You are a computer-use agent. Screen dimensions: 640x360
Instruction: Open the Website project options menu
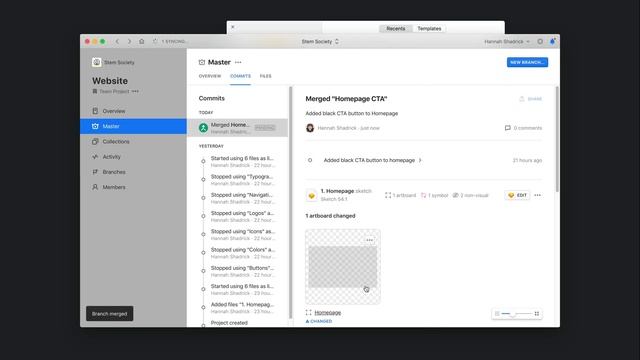[x=135, y=91]
